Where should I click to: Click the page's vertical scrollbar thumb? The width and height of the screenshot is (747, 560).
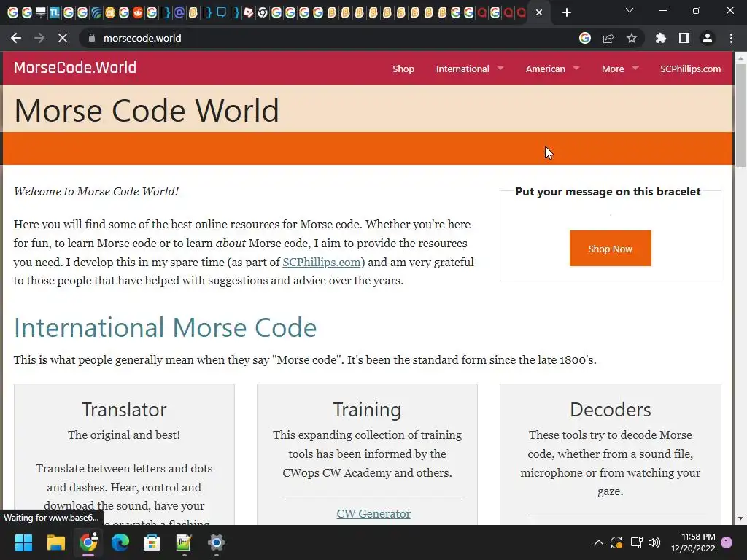(x=740, y=115)
